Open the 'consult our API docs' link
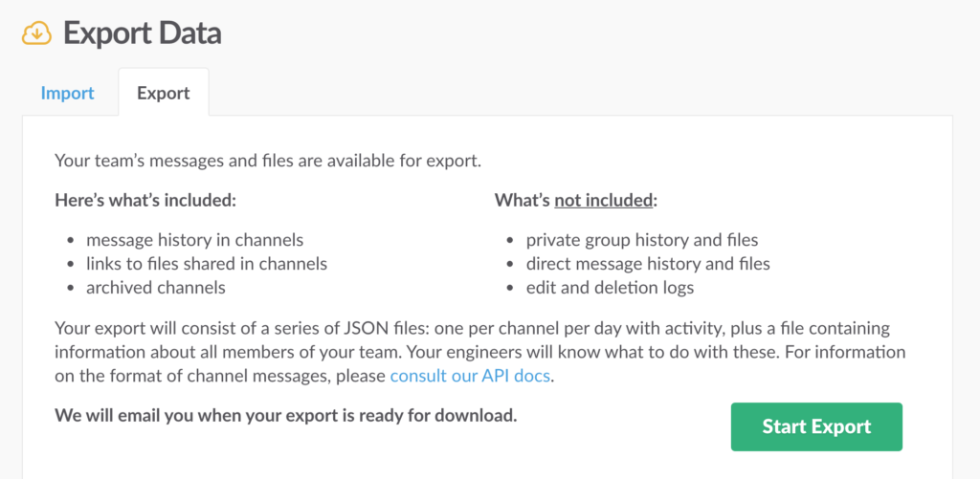980x479 pixels. [470, 376]
